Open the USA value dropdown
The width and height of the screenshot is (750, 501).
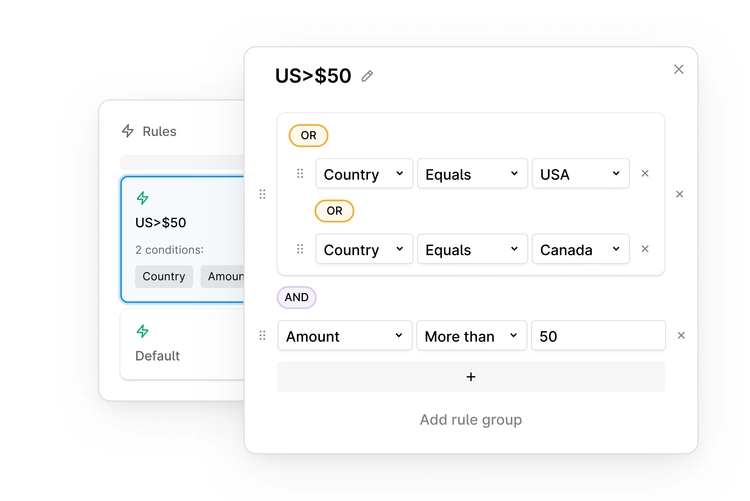(x=580, y=174)
